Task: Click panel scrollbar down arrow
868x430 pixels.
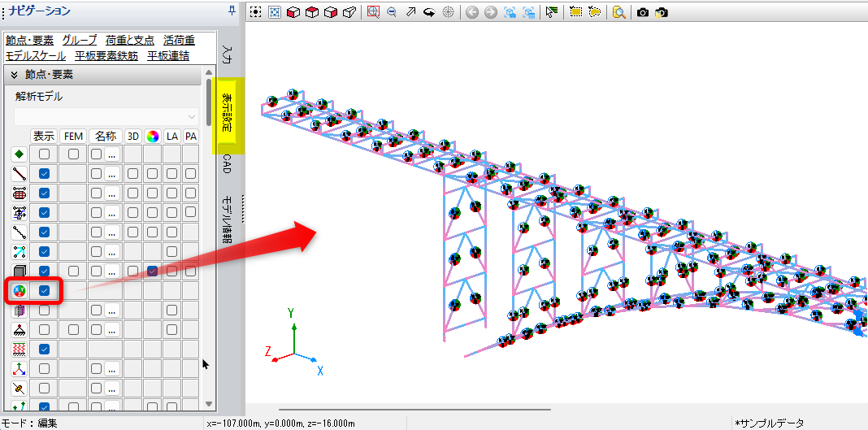Action: 209,405
